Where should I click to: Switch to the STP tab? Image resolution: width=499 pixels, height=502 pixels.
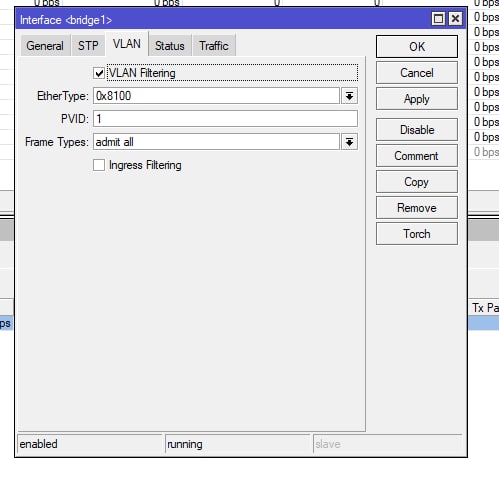pyautogui.click(x=88, y=46)
